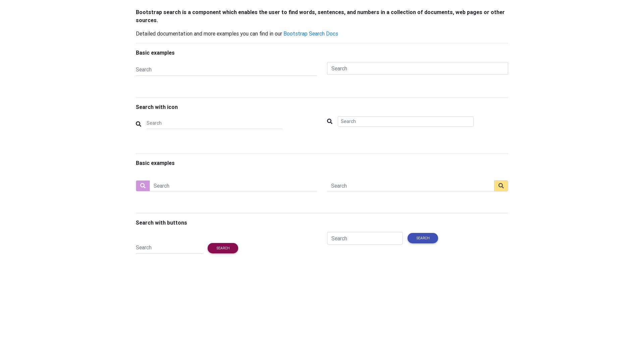
Task: Click the second Basic examples heading above colored icons
Action: tap(155, 163)
